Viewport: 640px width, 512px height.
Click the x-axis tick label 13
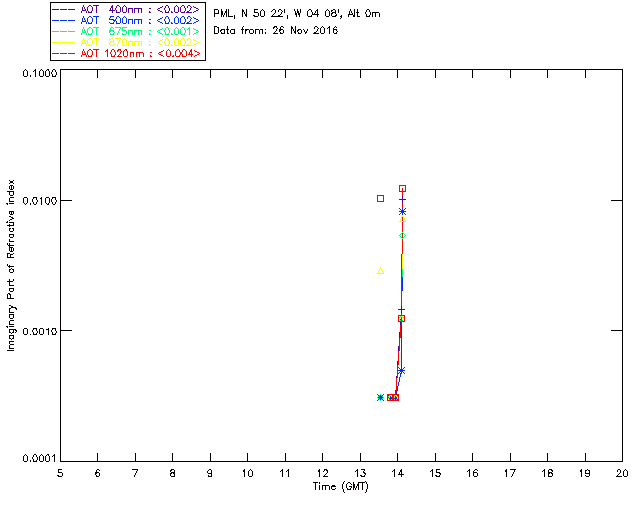tap(360, 473)
